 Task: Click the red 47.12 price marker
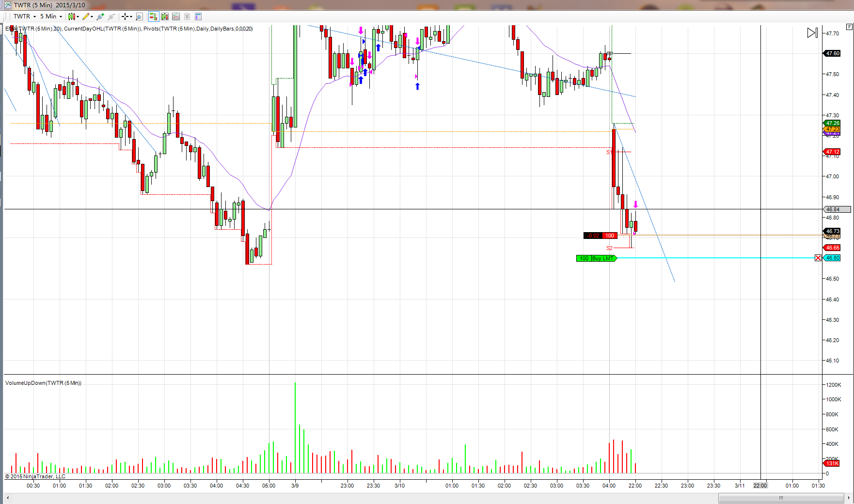(x=832, y=152)
